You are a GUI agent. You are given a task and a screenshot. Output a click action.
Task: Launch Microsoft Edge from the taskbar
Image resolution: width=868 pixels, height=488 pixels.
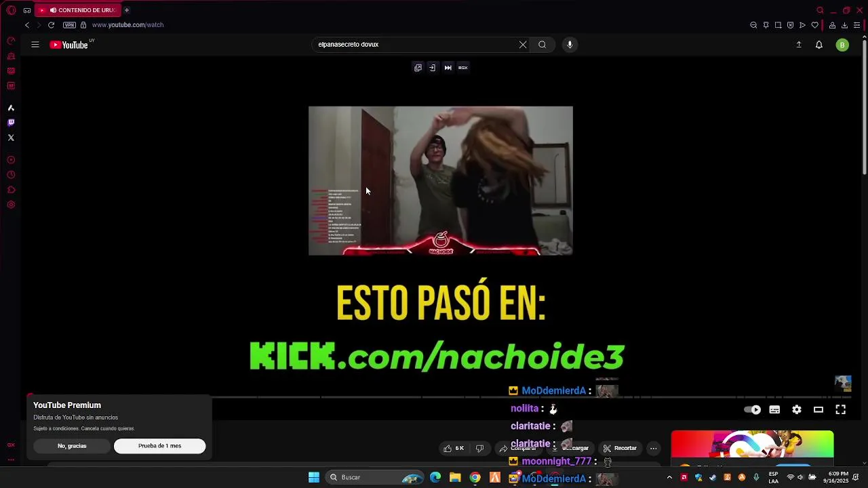tap(435, 477)
